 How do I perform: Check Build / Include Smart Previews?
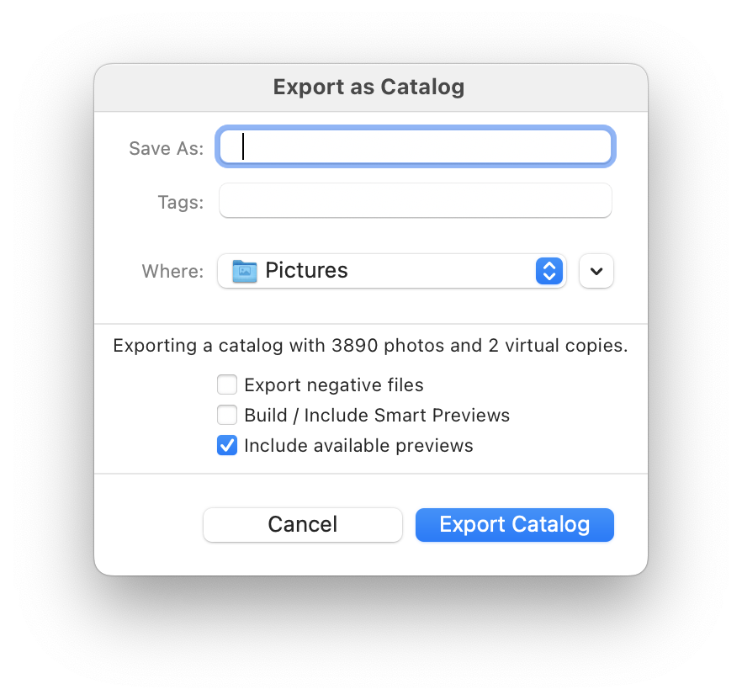click(227, 415)
